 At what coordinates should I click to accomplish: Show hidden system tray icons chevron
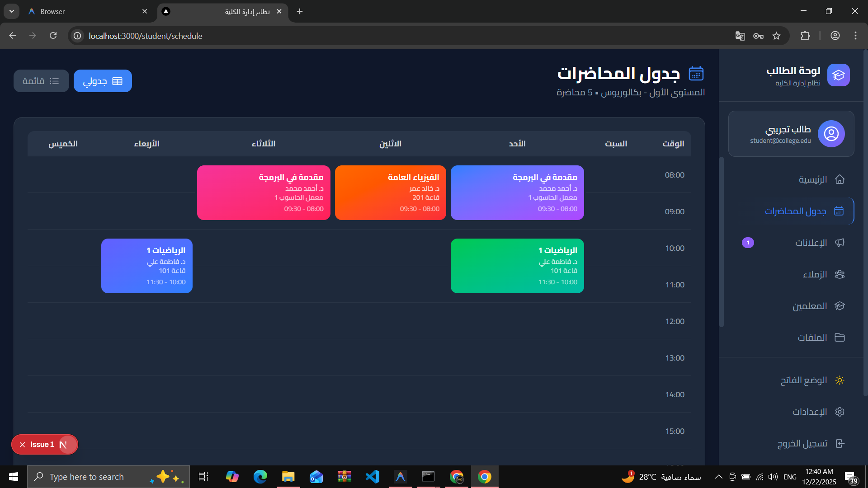pos(718,477)
